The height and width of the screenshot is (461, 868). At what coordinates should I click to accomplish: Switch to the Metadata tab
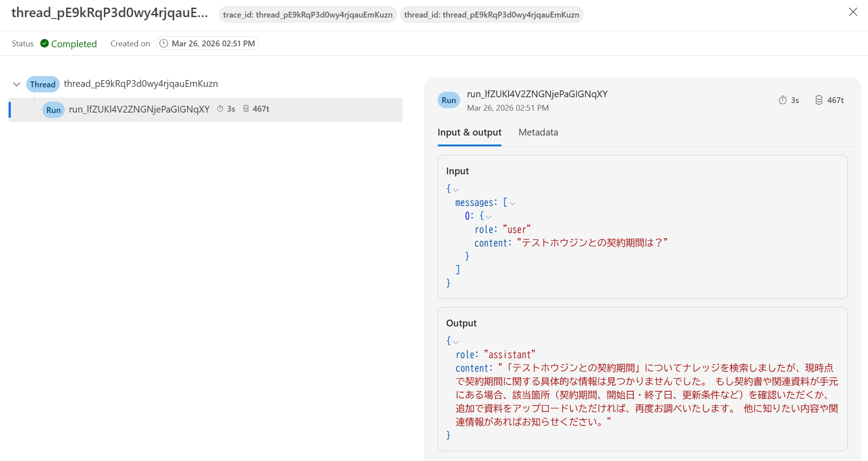[538, 132]
